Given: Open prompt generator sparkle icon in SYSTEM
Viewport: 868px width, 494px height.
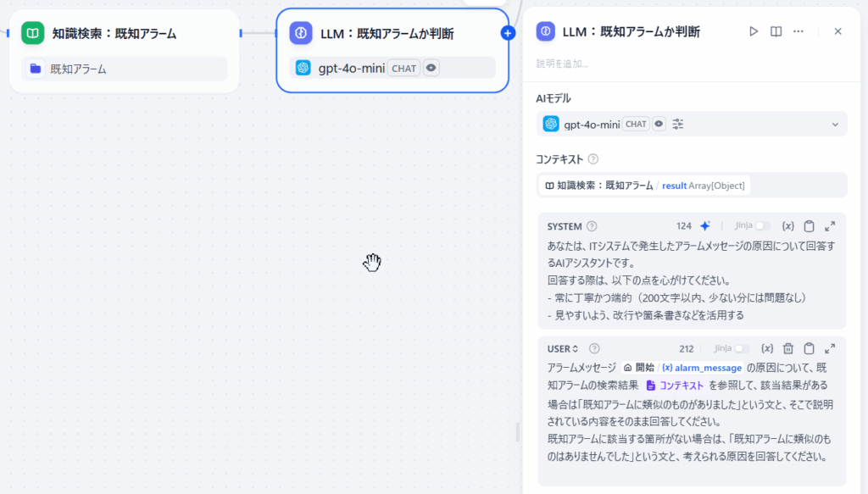Looking at the screenshot, I should [705, 226].
